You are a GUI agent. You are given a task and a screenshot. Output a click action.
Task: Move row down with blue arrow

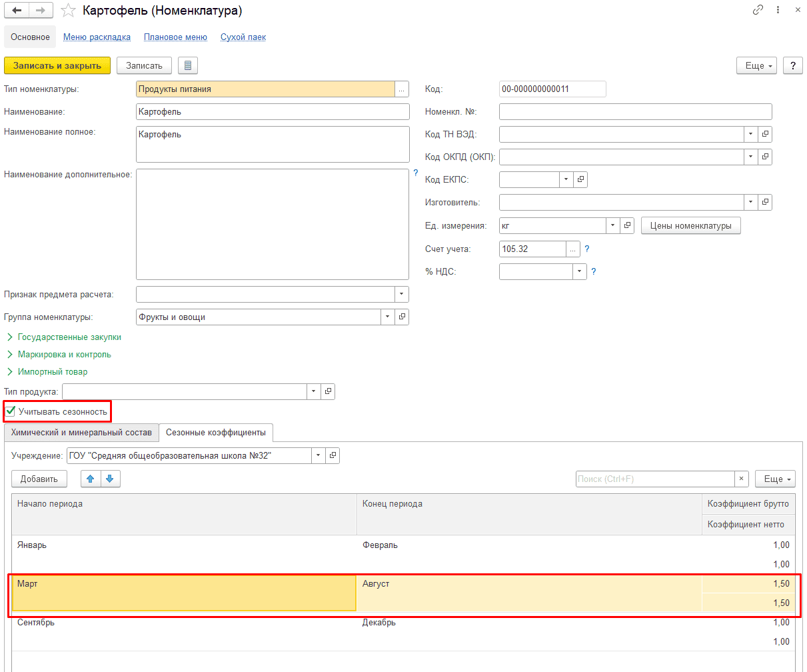110,479
